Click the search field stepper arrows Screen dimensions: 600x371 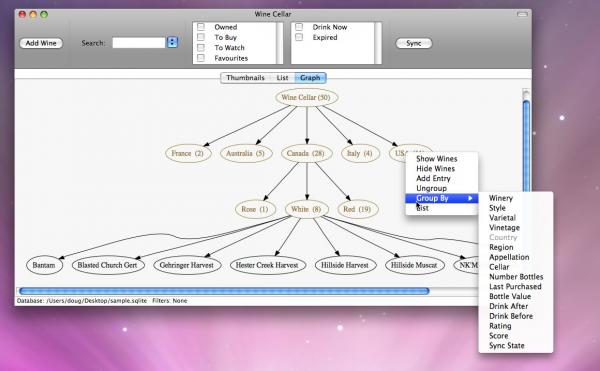click(x=172, y=42)
